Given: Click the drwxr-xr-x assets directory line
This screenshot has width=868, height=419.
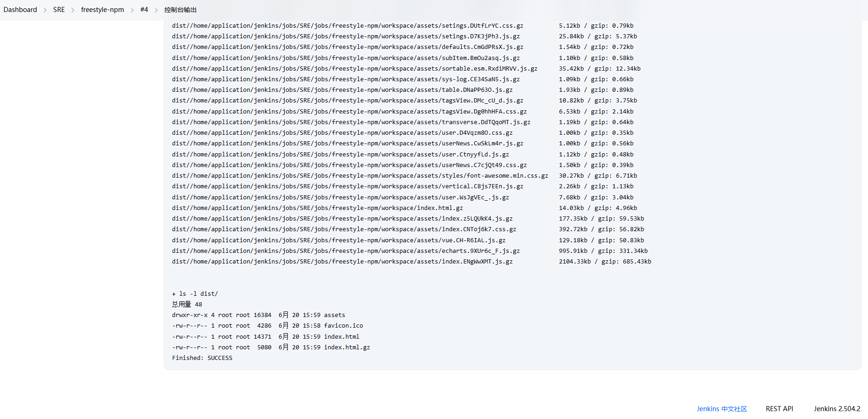Looking at the screenshot, I should [x=258, y=315].
